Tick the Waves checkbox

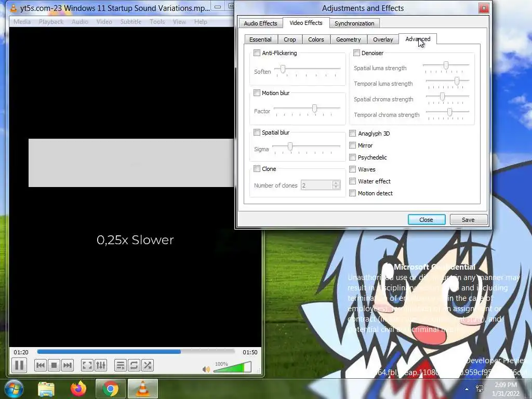pos(353,169)
